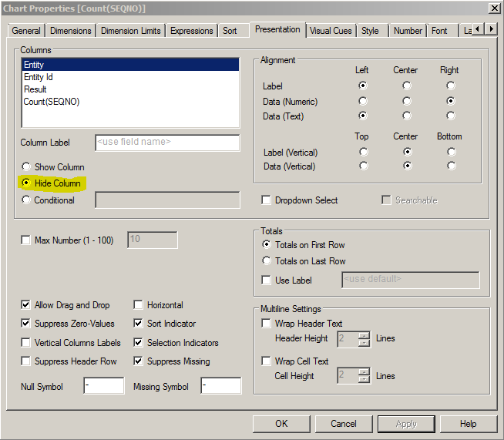Decrease Cell Height with the down spinner
Screen dimensions: 504x440
[364, 379]
